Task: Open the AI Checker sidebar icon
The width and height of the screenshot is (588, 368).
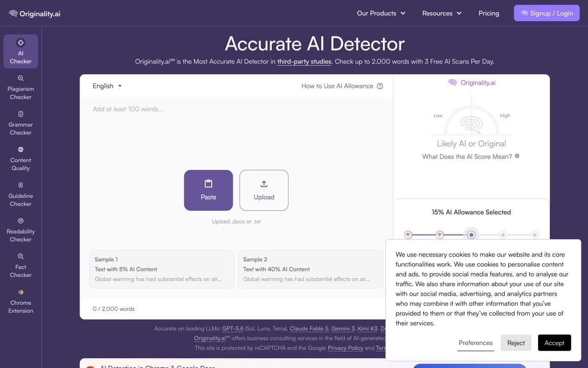Action: 21,43
